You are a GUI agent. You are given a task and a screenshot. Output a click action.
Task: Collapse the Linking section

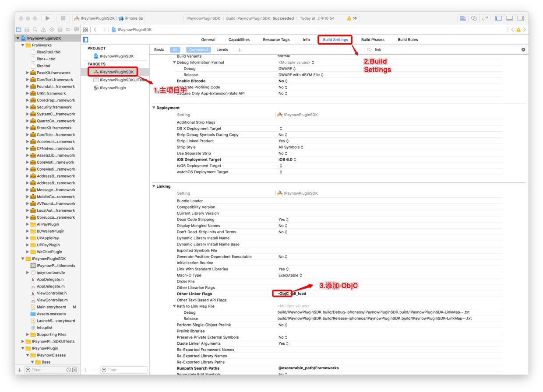click(154, 186)
